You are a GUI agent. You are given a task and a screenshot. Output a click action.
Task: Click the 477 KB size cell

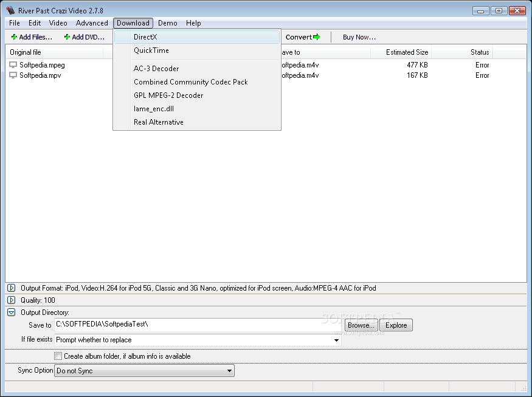click(x=417, y=65)
